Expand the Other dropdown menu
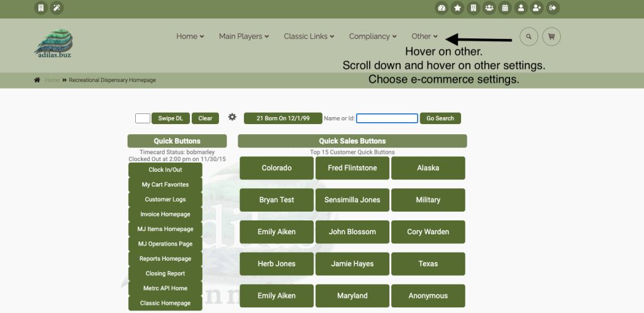The image size is (644, 313). (x=425, y=36)
